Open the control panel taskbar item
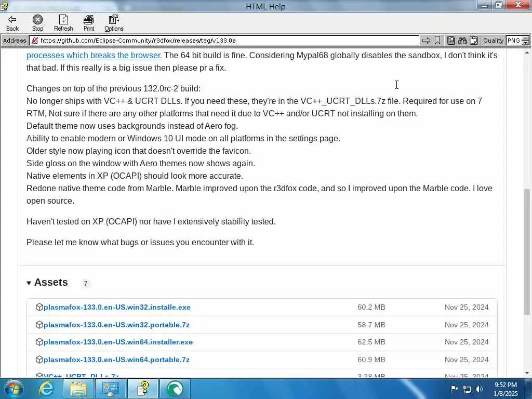Image resolution: width=532 pixels, height=399 pixels. [x=110, y=389]
